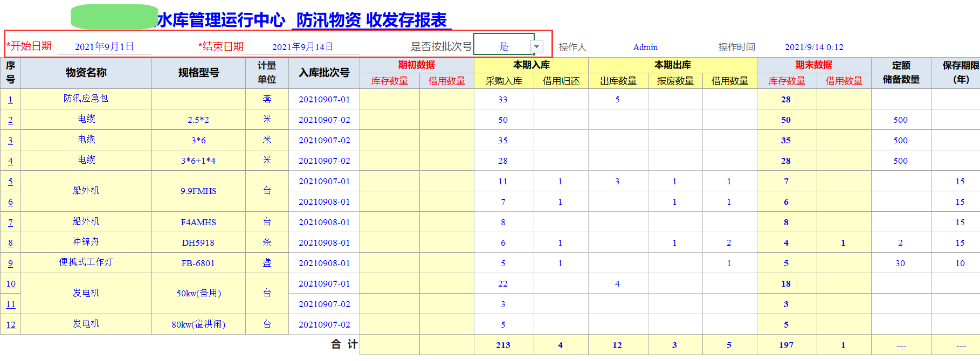Select the 报废数量 sub-header
The image size is (980, 361).
[675, 81]
